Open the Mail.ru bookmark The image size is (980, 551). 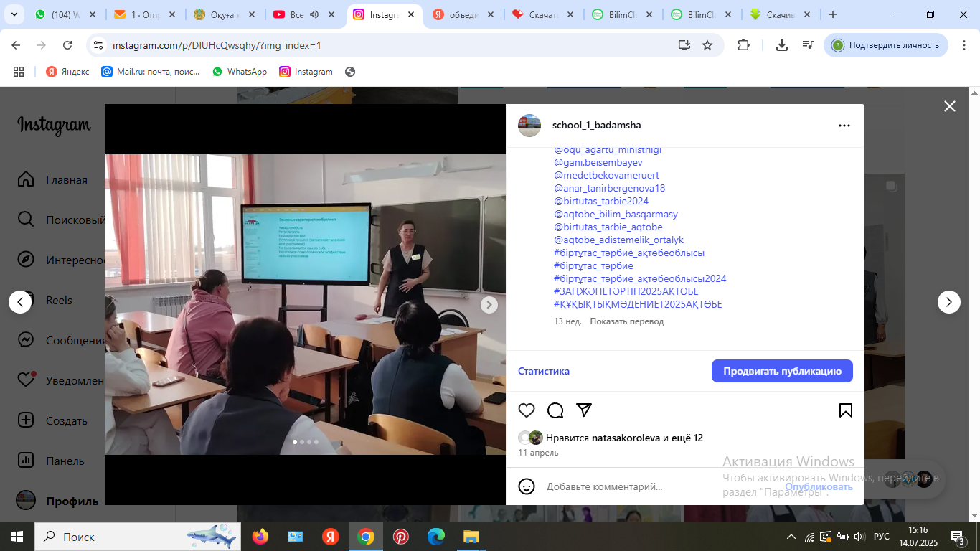[x=151, y=72]
